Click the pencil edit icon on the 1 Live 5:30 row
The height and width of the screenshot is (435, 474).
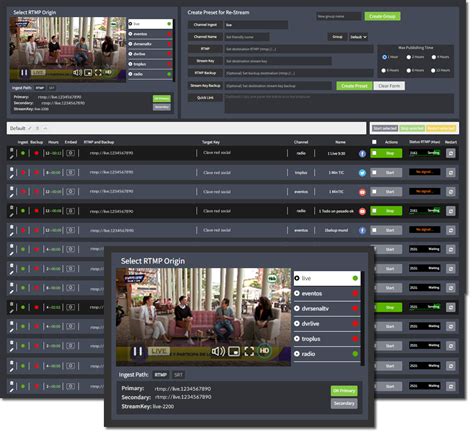tap(12, 157)
